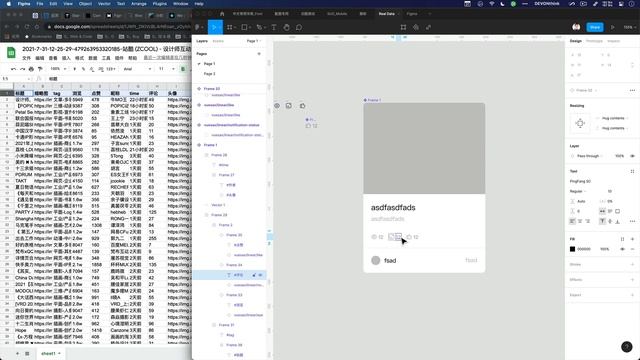Click the grey image placeholder in card
The height and width of the screenshot is (360, 640).
point(424,149)
